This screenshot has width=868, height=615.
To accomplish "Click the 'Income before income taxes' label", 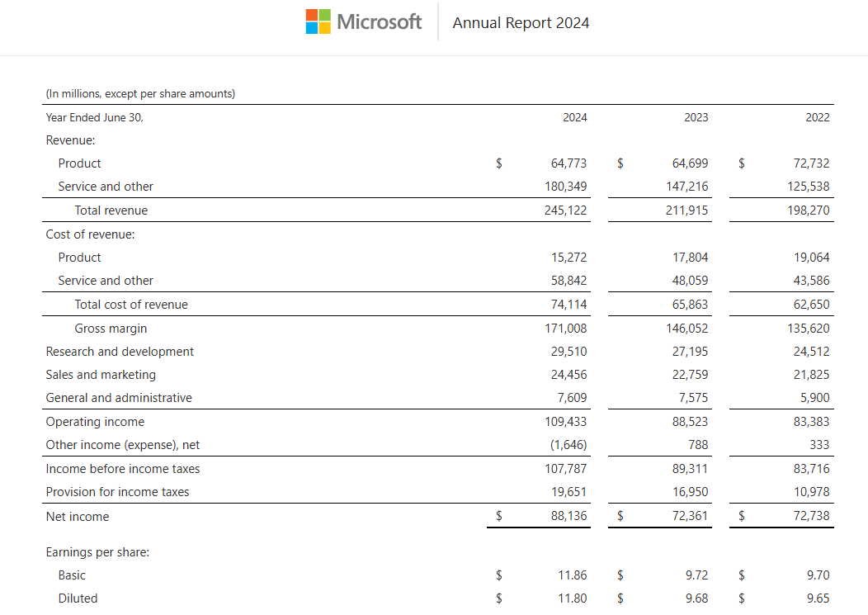I will coord(123,469).
